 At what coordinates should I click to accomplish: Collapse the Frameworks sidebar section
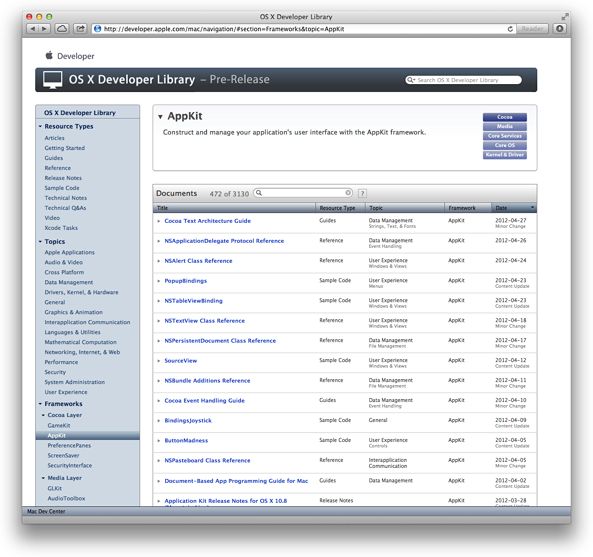(x=40, y=404)
